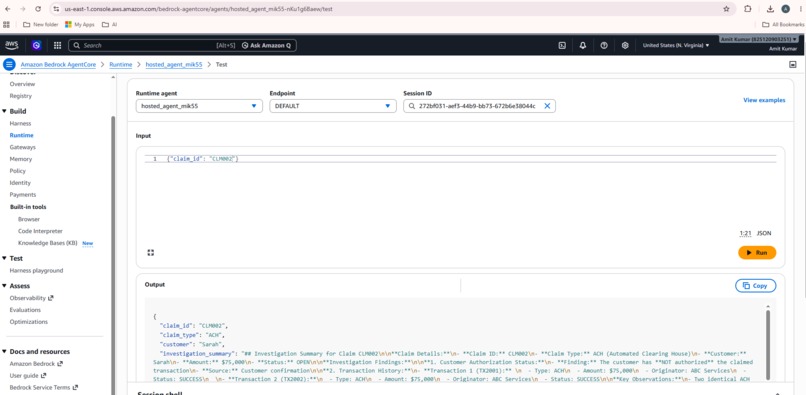The width and height of the screenshot is (806, 395).
Task: Open Amazon Bedrock AgentCore breadcrumb link
Action: tap(58, 65)
